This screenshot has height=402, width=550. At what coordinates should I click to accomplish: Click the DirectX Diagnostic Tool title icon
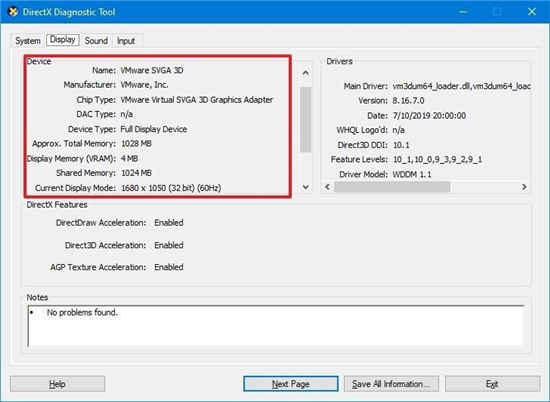(x=13, y=12)
